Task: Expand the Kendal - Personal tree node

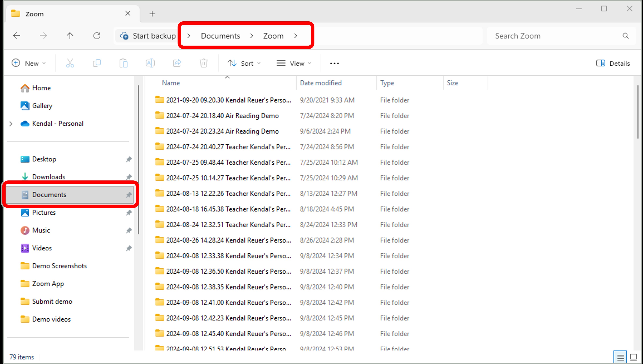Action: click(x=11, y=124)
